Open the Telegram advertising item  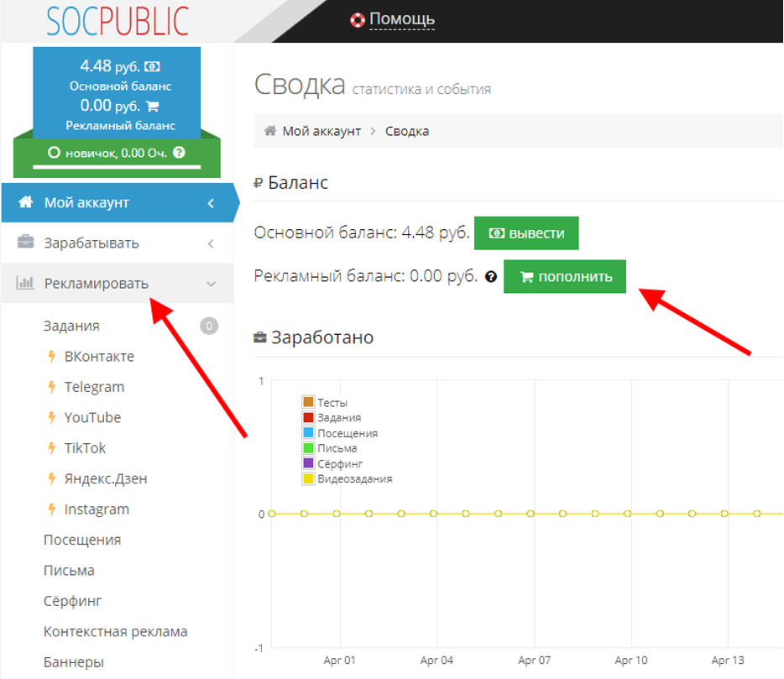(x=94, y=388)
